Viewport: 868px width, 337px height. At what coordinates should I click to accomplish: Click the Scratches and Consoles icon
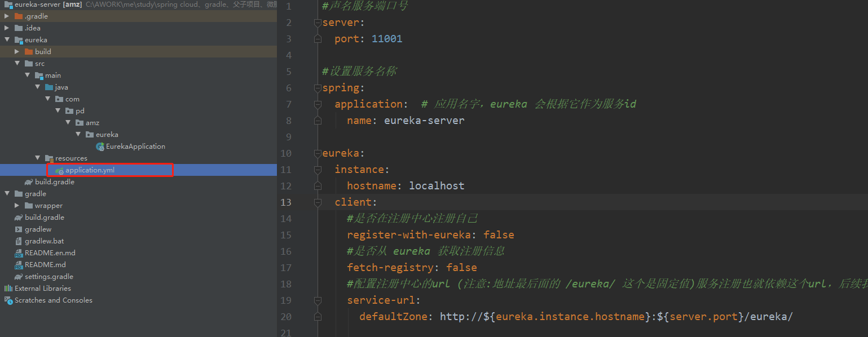click(8, 300)
